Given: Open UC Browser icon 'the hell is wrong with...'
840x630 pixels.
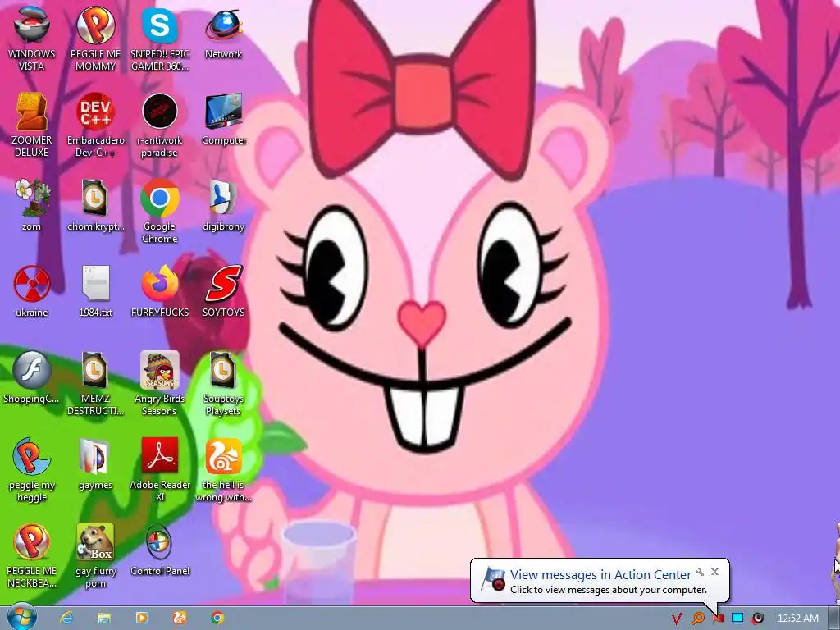Looking at the screenshot, I should [223, 470].
